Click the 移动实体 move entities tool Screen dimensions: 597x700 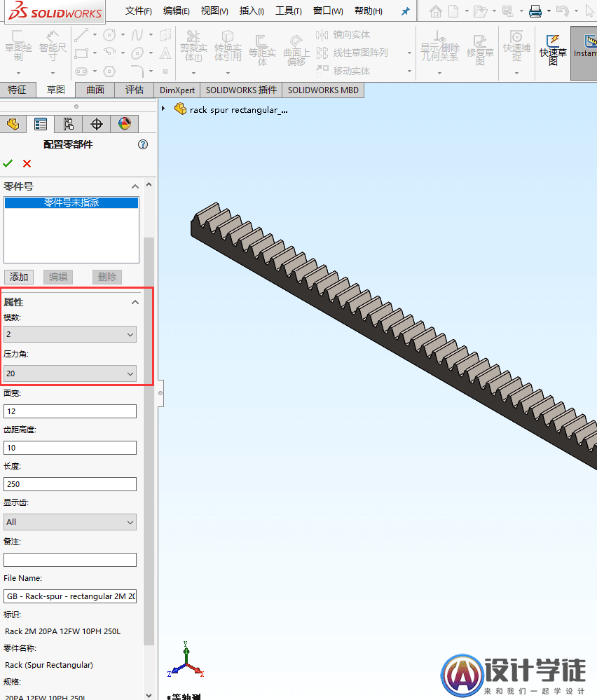point(343,71)
